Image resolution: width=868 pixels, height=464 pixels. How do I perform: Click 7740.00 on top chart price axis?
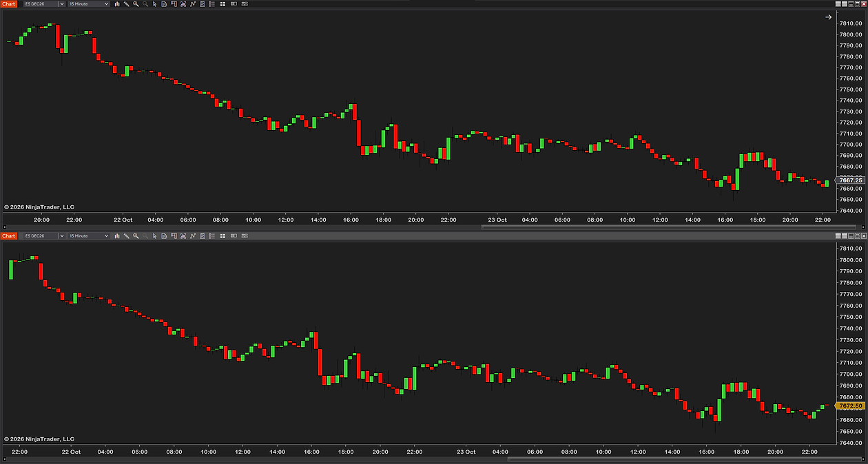[851, 101]
